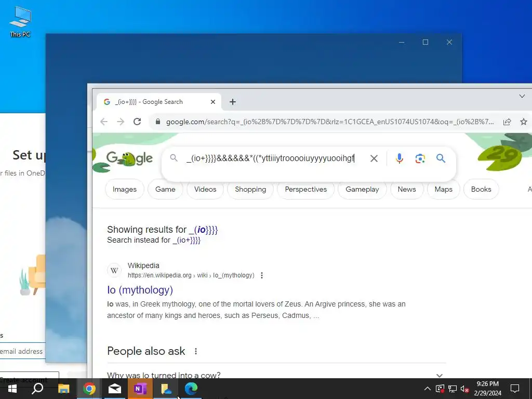Open 'Showing results for _(io}}}}' link

(x=203, y=230)
